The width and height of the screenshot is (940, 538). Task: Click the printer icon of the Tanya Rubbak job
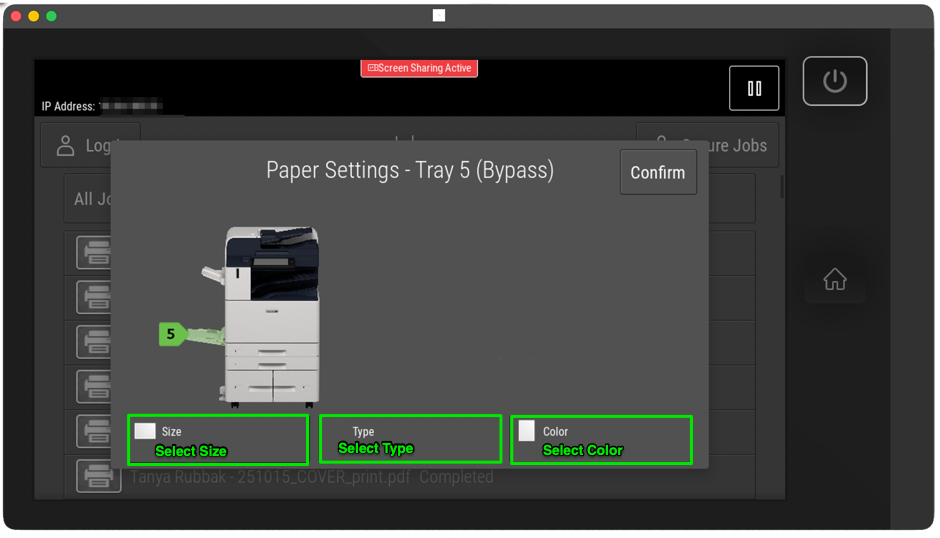pos(98,477)
